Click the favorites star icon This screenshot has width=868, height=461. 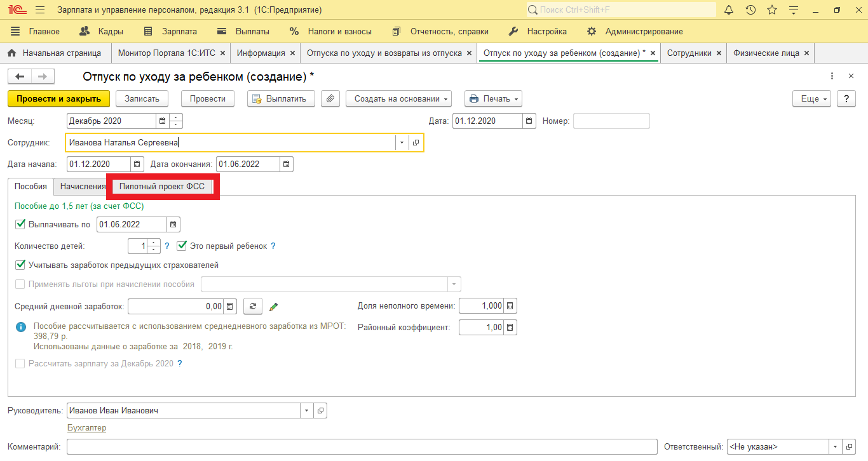772,10
